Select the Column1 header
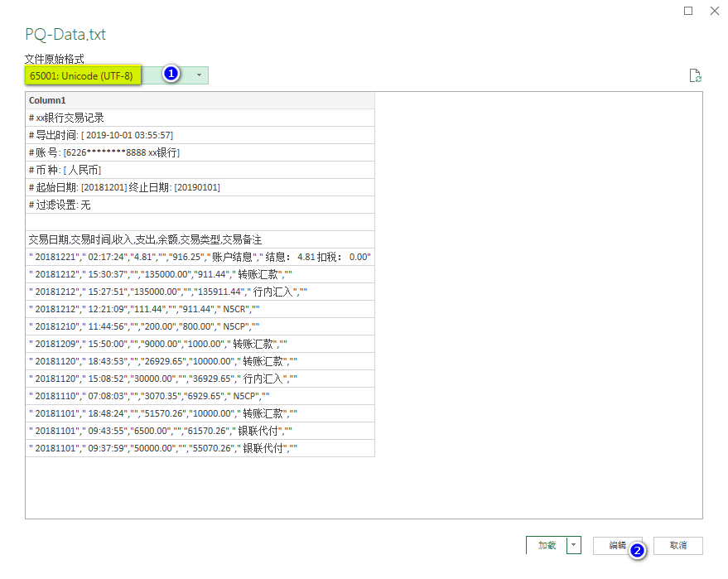Image resolution: width=728 pixels, height=579 pixels. coord(200,100)
